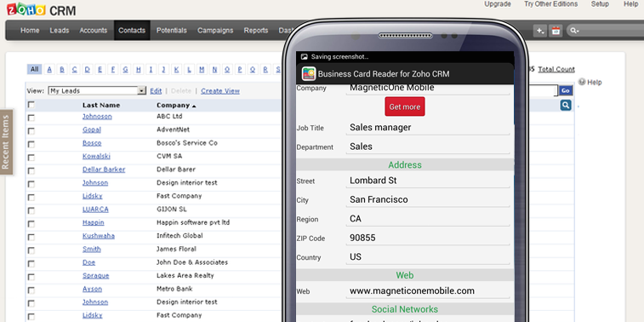The height and width of the screenshot is (322, 644).
Task: Tap the Region field CA
Action: point(428,219)
